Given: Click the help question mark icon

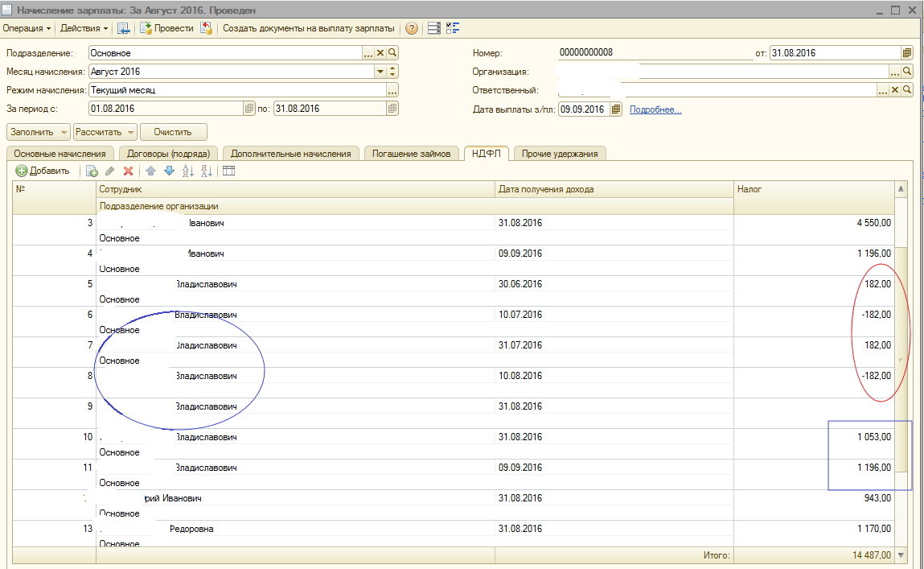Looking at the screenshot, I should click(412, 28).
